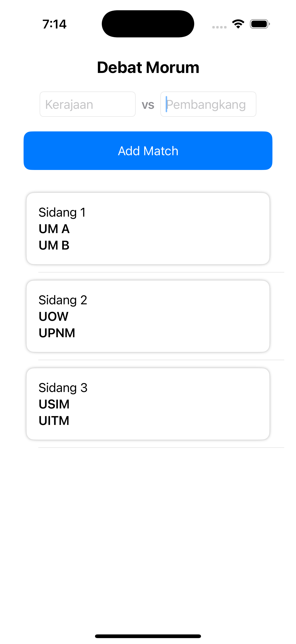Viewport: 296px width, 644px height.
Task: Select team UM A in Sidang 1
Action: 54,229
